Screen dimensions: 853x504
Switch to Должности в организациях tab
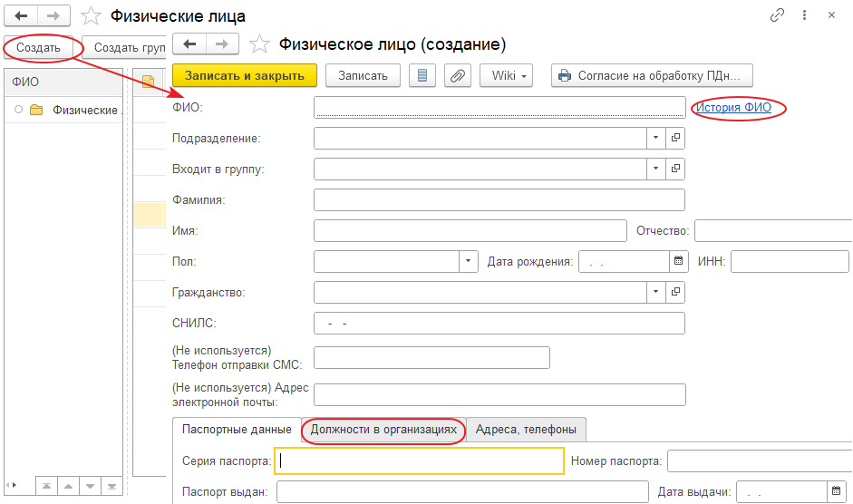point(383,430)
